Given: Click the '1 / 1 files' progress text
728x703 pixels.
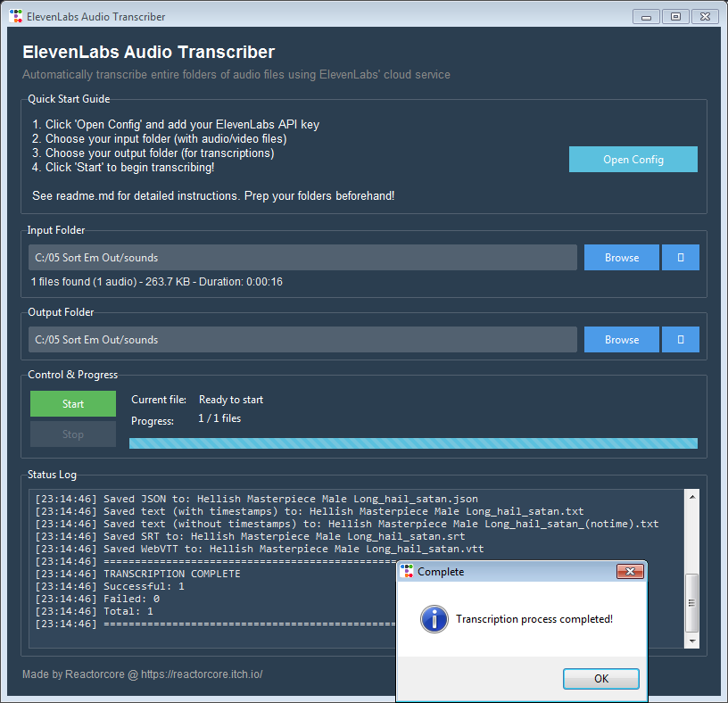Looking at the screenshot, I should click(219, 418).
